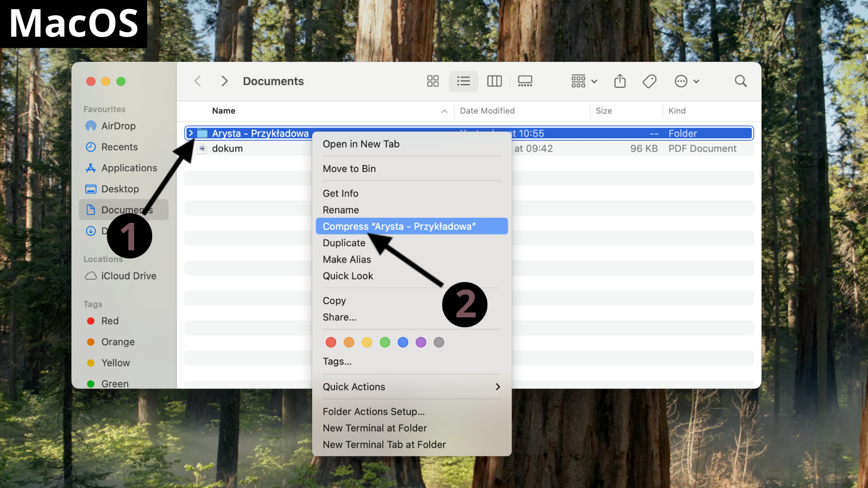Sort by Date Modified column header
This screenshot has width=868, height=488.
pyautogui.click(x=487, y=111)
